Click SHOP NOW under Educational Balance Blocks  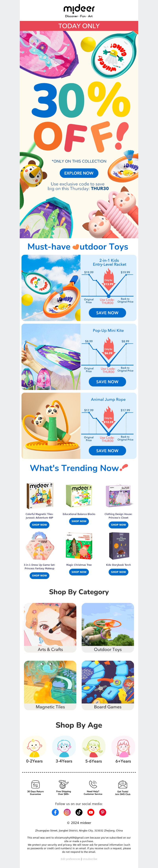(79, 521)
